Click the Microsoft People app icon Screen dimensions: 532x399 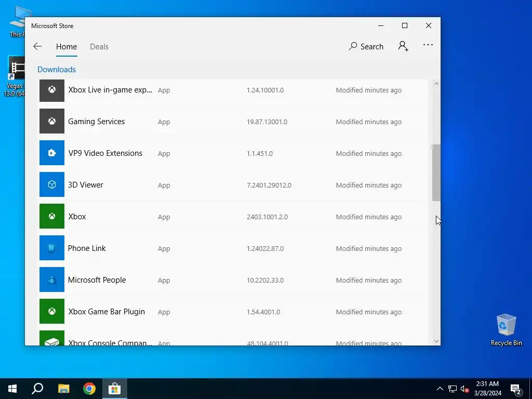pyautogui.click(x=52, y=280)
